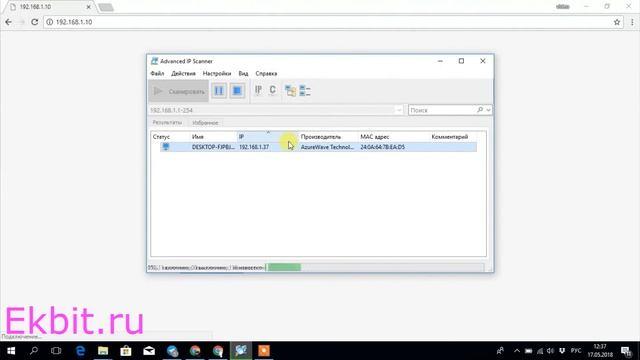Select the DESKTOP-FJPBJ... name cell
This screenshot has width=640, height=360.
tap(213, 147)
